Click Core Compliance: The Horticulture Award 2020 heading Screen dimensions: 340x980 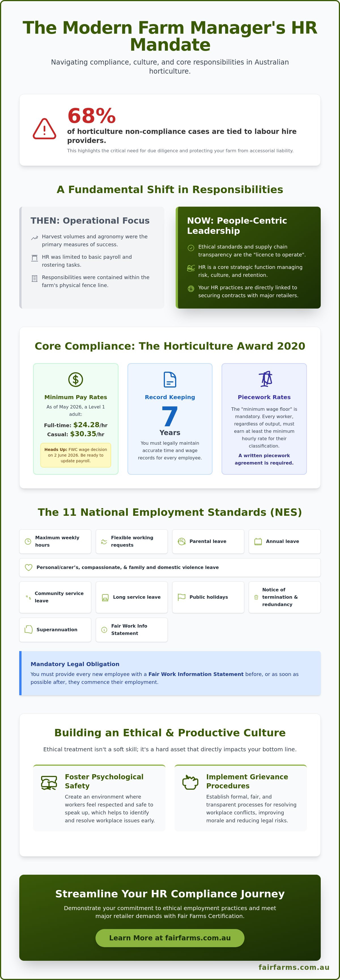point(170,346)
